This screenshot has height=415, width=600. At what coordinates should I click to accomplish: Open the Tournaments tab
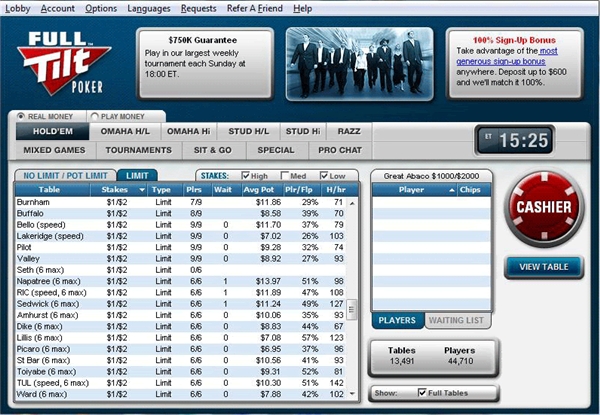pyautogui.click(x=138, y=150)
